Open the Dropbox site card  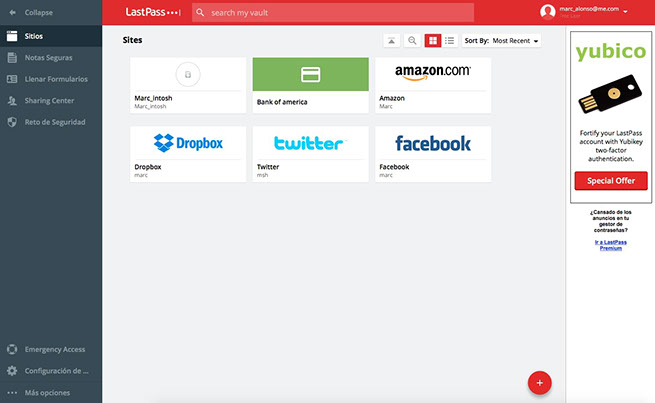point(188,154)
